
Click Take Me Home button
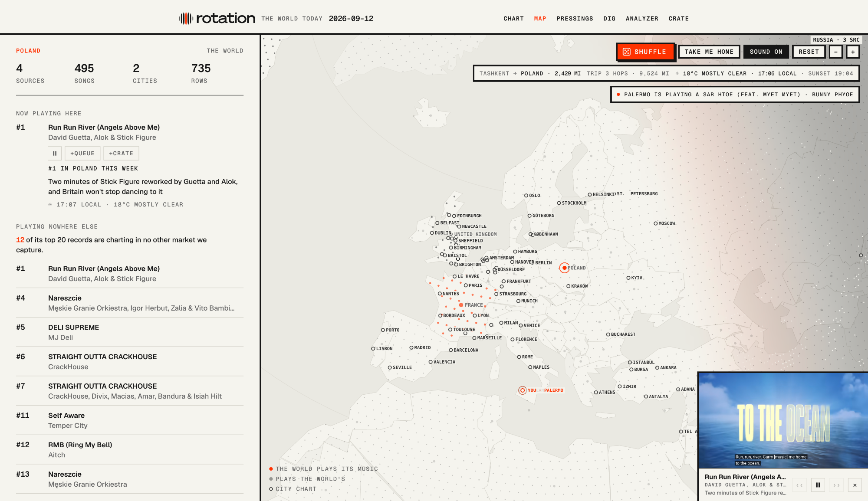coord(709,52)
